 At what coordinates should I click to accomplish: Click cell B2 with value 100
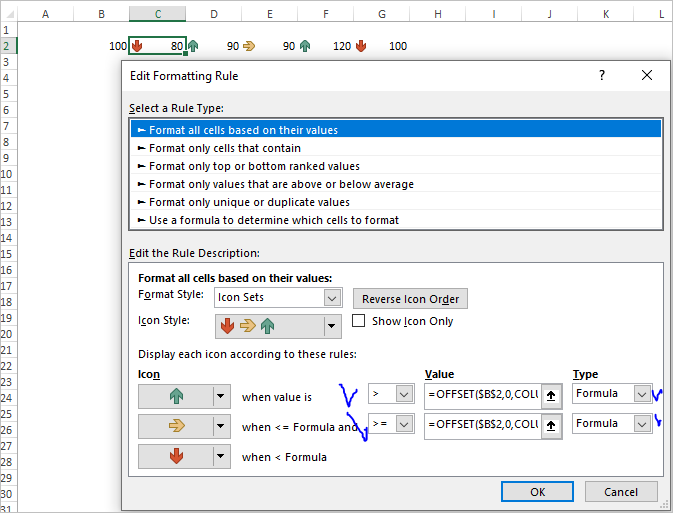pos(101,46)
